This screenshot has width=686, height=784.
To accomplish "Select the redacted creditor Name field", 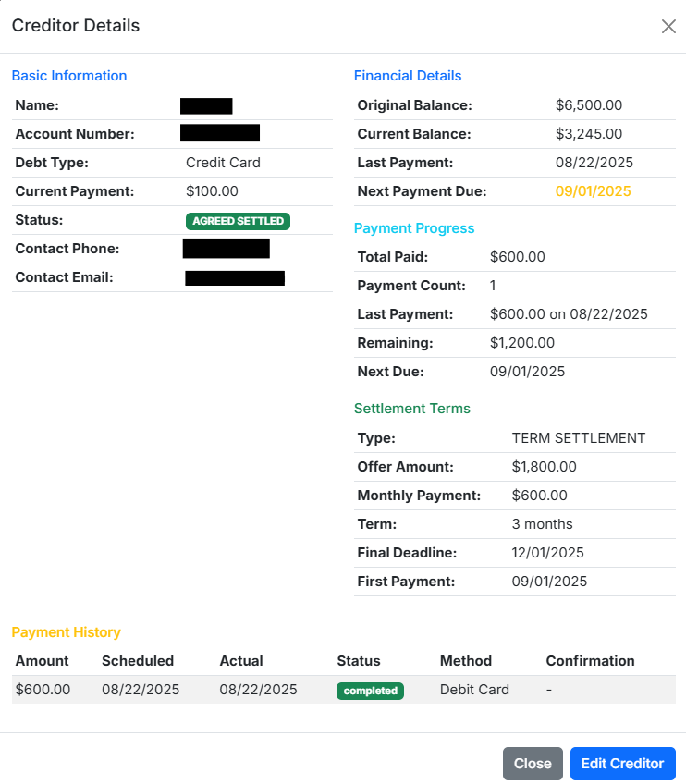I will click(x=206, y=104).
